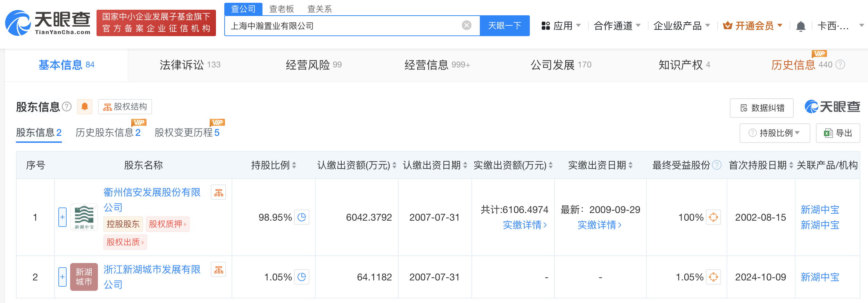Click the TianYanCha logo at top left

click(x=48, y=23)
